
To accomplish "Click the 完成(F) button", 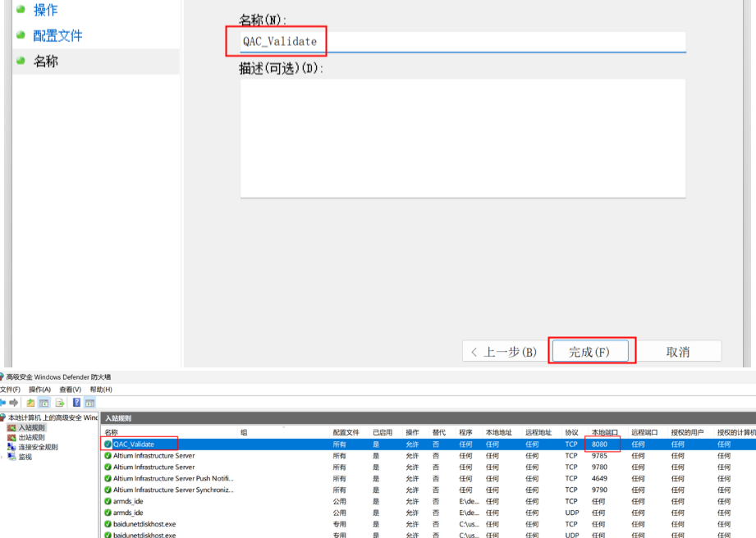I will [x=590, y=351].
